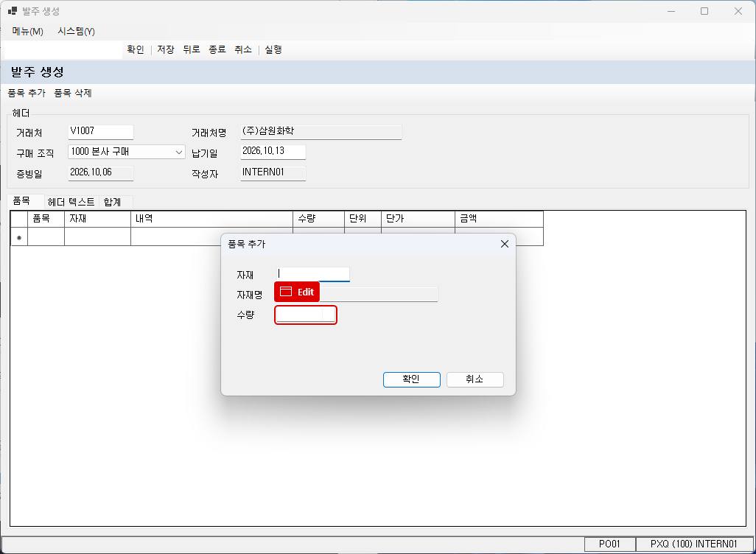
Task: Click the 금액 column header
Action: pos(499,219)
